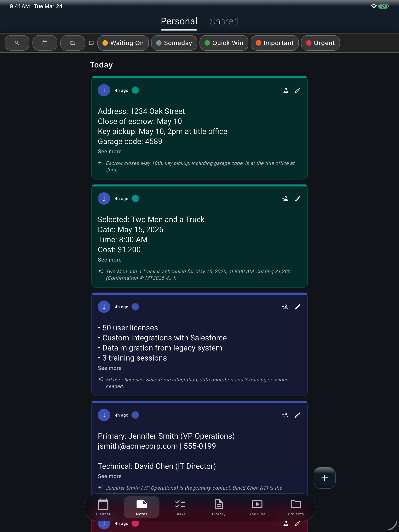Edit the Two Men and a Truck note
This screenshot has width=399, height=532.
pyautogui.click(x=298, y=198)
